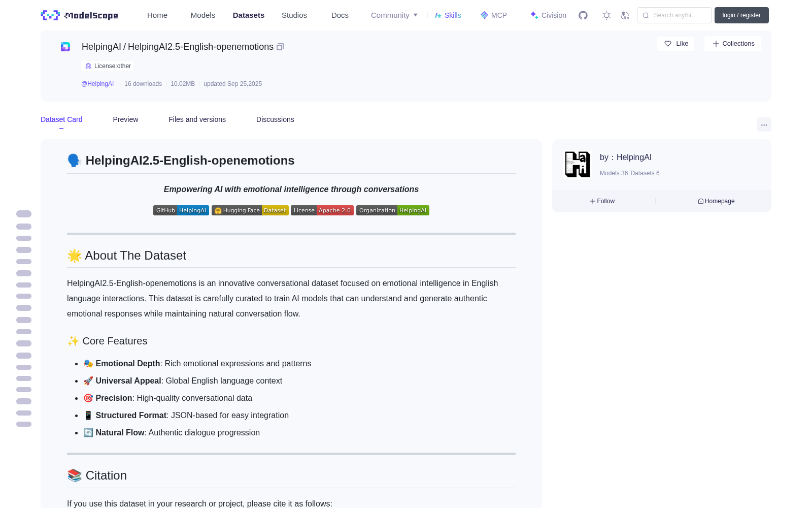Open the Datasets nav item
812x508 pixels.
(249, 15)
